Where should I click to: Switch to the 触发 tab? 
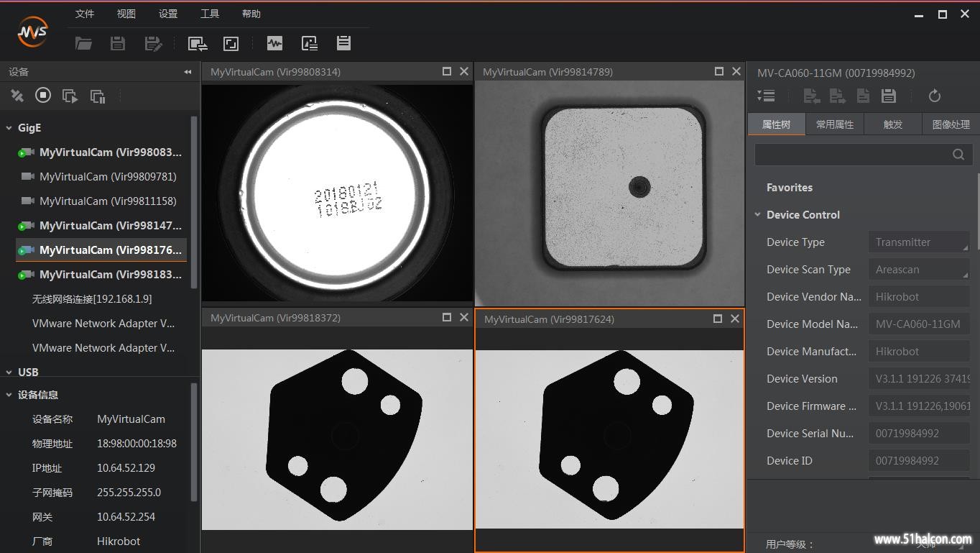click(893, 124)
